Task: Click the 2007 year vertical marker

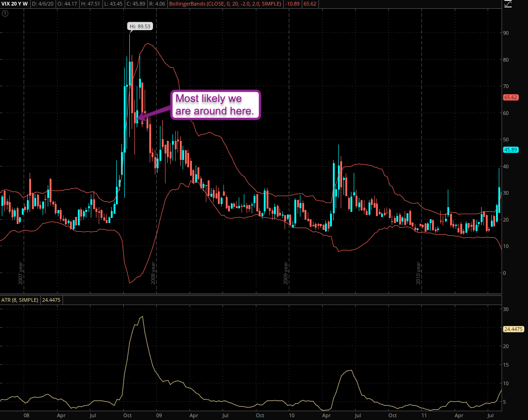Action: coord(21,274)
